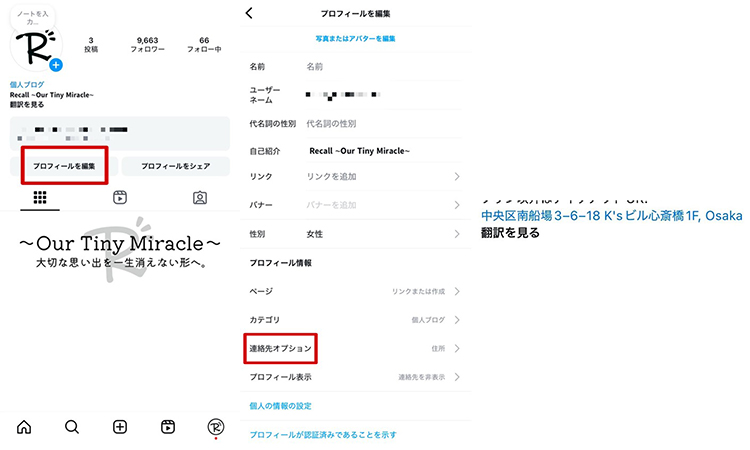Tap the 個人ブログ category link

point(27,85)
